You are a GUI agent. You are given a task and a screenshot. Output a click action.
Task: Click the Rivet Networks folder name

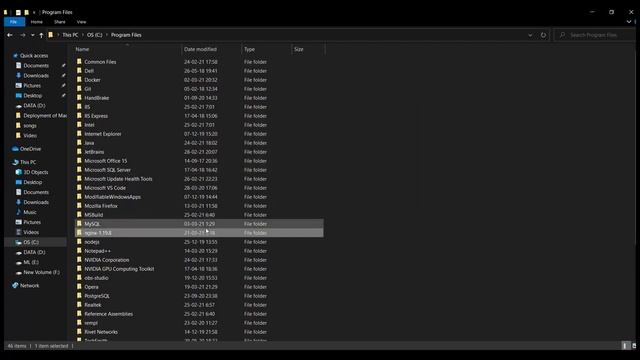click(x=101, y=332)
